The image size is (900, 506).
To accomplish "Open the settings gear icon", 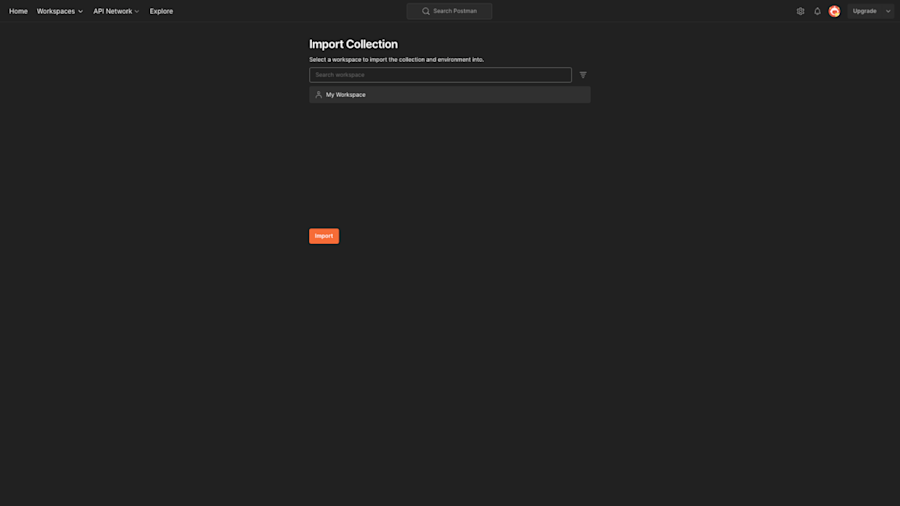I will (800, 11).
